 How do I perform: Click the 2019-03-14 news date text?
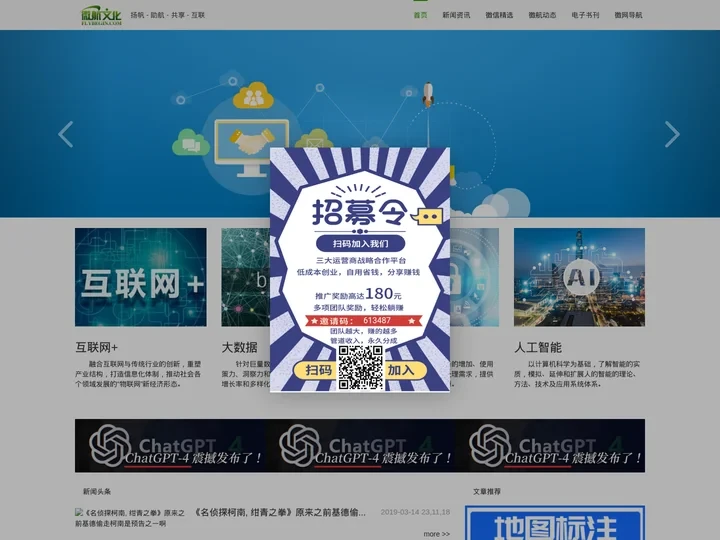click(x=415, y=512)
